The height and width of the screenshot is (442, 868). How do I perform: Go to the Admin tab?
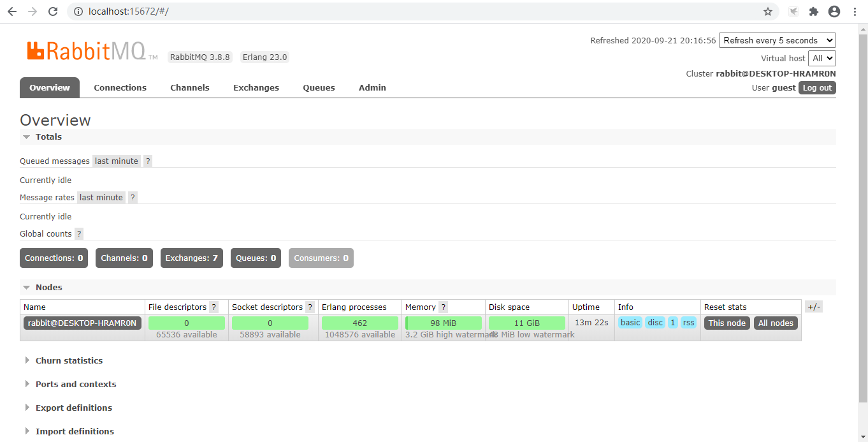(372, 88)
